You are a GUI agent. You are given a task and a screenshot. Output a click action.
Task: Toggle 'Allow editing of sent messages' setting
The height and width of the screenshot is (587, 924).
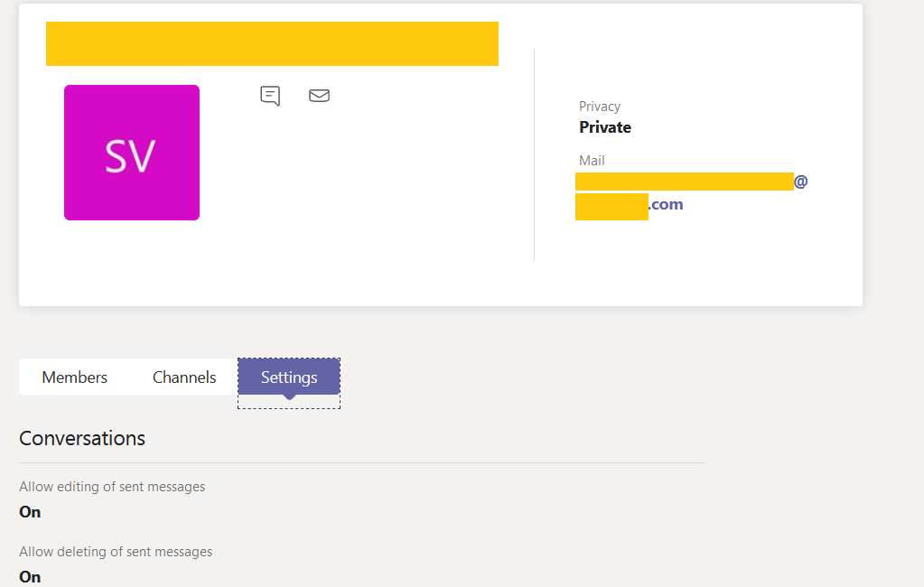coord(30,511)
